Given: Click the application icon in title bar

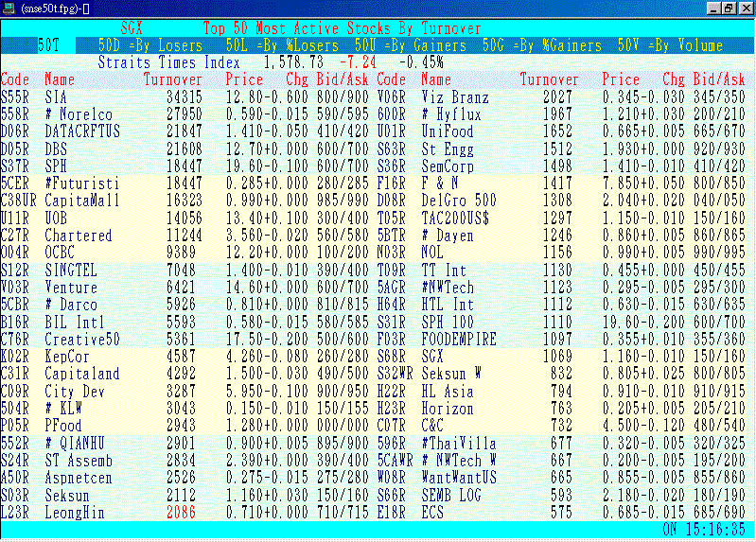Looking at the screenshot, I should 9,9.
